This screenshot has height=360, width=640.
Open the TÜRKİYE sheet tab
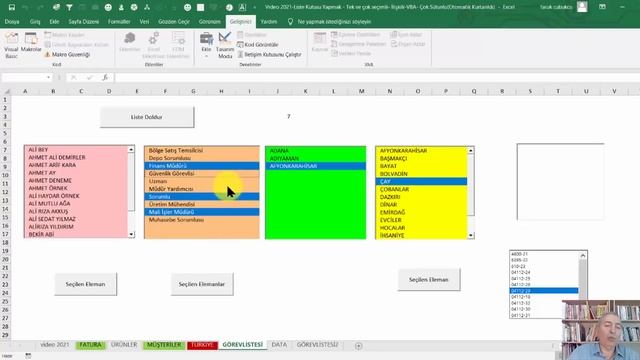pos(202,345)
